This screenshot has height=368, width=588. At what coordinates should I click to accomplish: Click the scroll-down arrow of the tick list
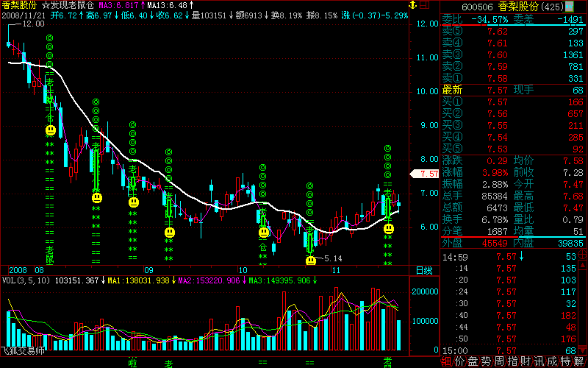click(583, 351)
